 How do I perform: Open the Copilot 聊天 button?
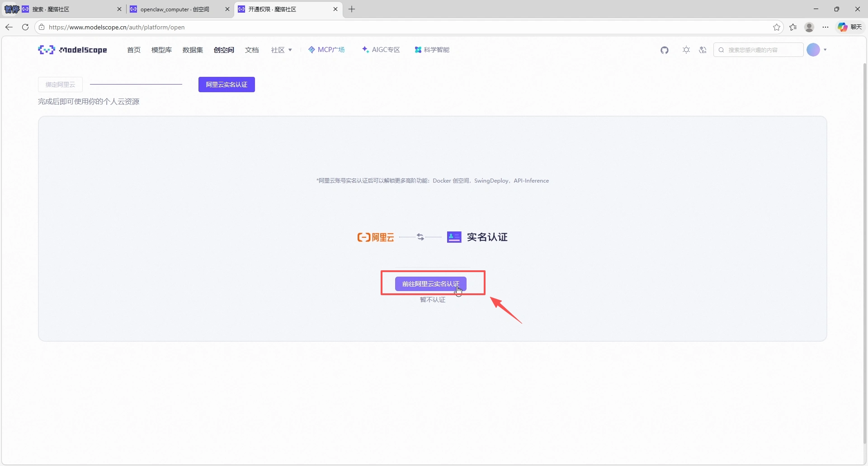click(849, 27)
